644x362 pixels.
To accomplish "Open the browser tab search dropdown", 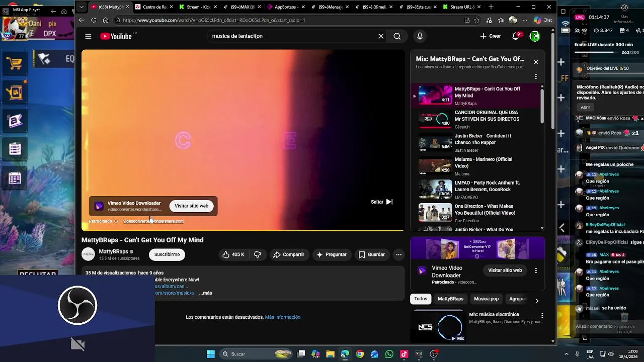I will (82, 7).
